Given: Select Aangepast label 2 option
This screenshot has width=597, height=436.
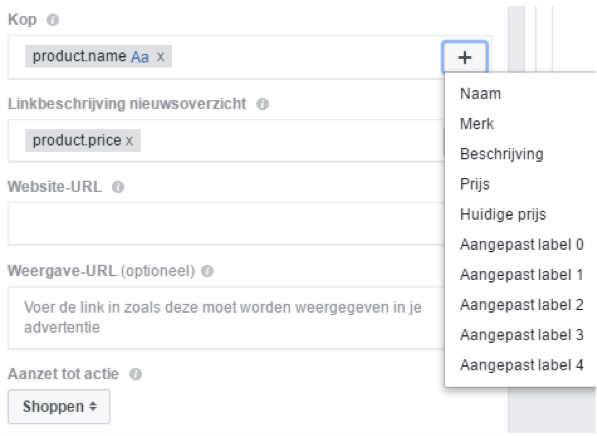Looking at the screenshot, I should click(520, 305).
